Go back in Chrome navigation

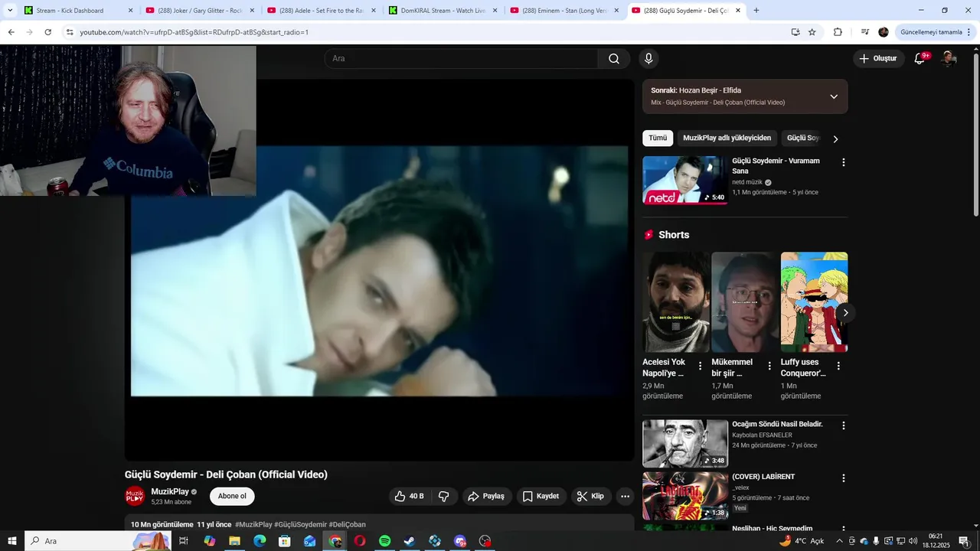(x=11, y=32)
